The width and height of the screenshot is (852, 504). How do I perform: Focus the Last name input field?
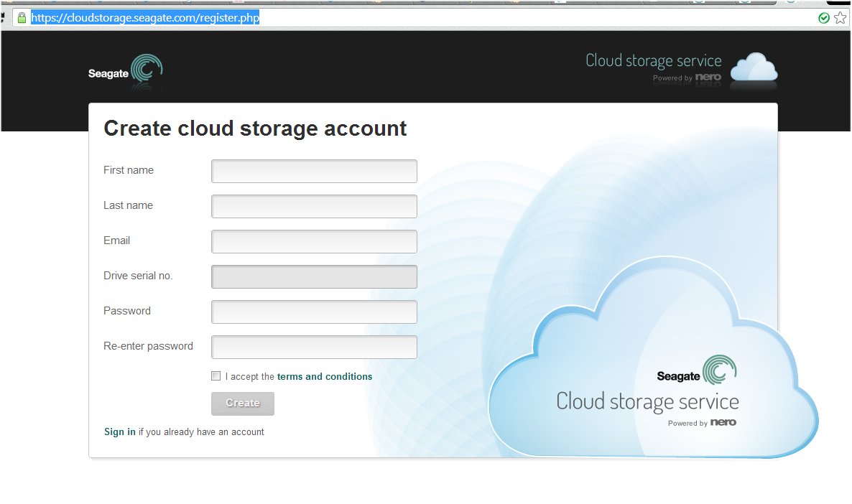(314, 206)
